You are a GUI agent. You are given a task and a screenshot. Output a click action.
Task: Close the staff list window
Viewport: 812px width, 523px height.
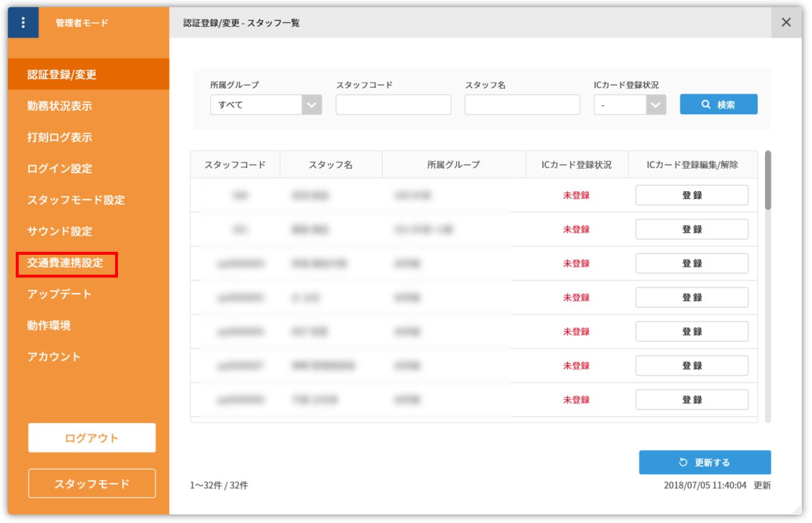click(786, 23)
